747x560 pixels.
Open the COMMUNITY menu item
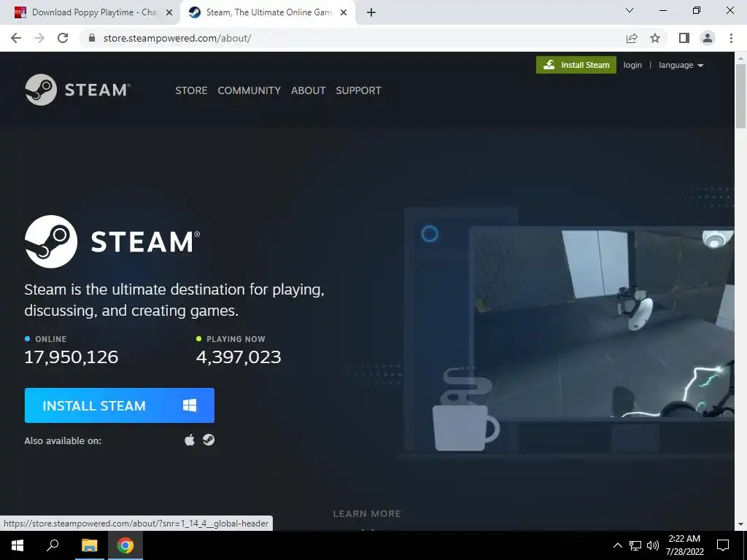click(249, 90)
